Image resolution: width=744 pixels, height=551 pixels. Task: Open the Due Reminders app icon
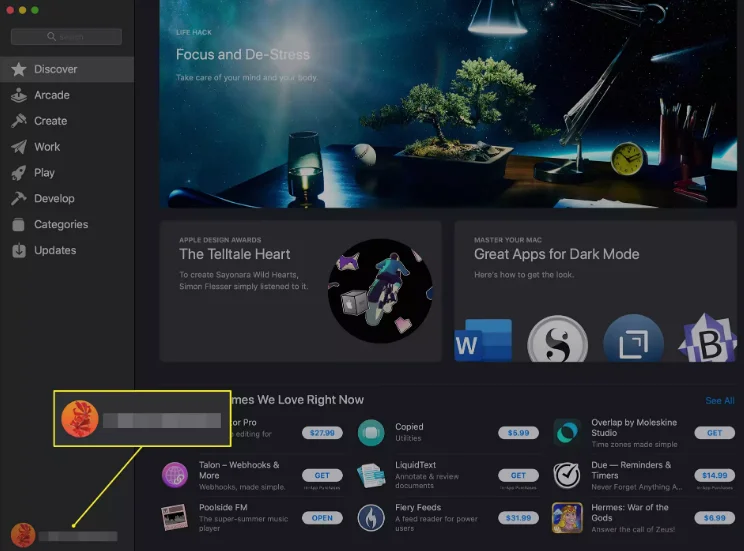pyautogui.click(x=567, y=475)
